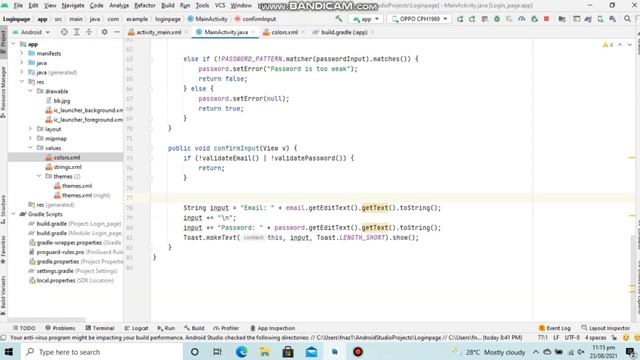Click Project panel horizontal scrollbar
640x360 pixels.
(x=47, y=320)
